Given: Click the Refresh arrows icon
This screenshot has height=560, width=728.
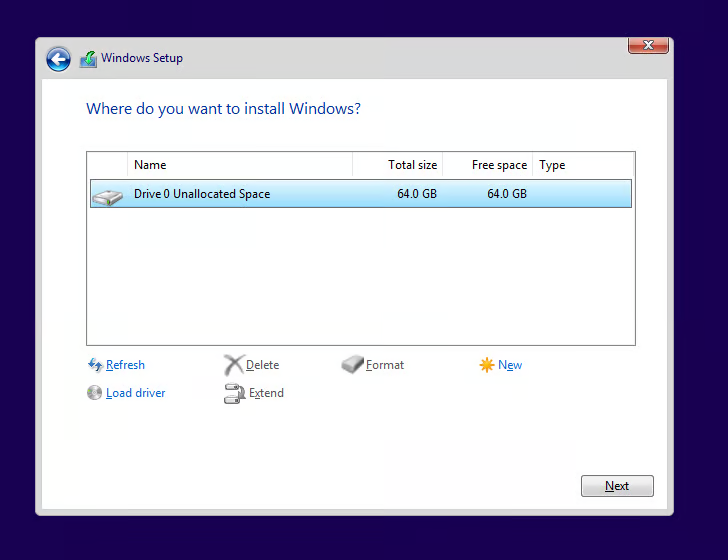Looking at the screenshot, I should (95, 365).
